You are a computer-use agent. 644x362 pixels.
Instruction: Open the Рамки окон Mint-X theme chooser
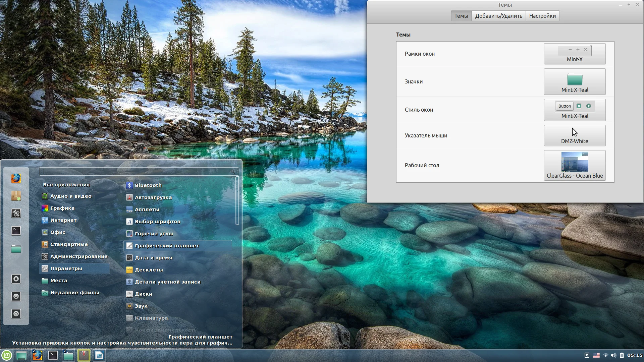click(575, 54)
